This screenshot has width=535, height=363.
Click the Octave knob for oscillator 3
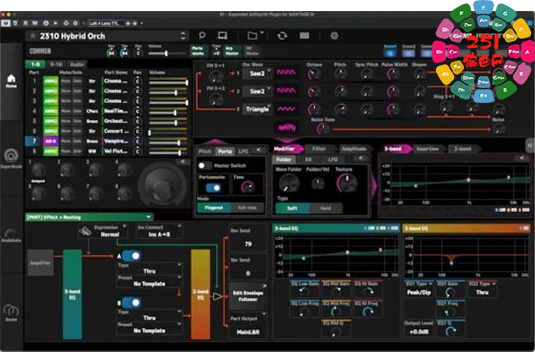click(x=314, y=109)
